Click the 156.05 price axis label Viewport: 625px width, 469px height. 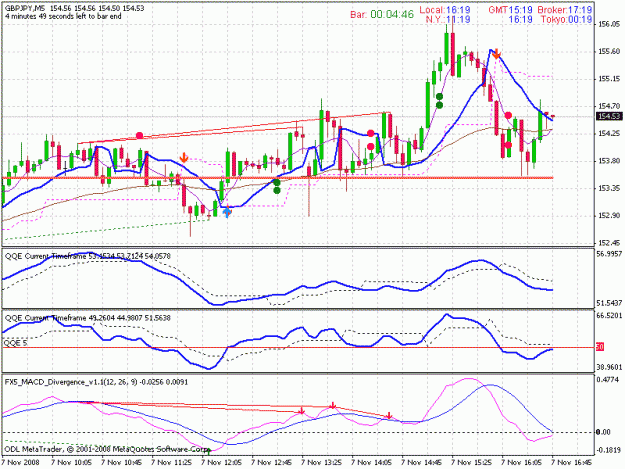point(609,24)
